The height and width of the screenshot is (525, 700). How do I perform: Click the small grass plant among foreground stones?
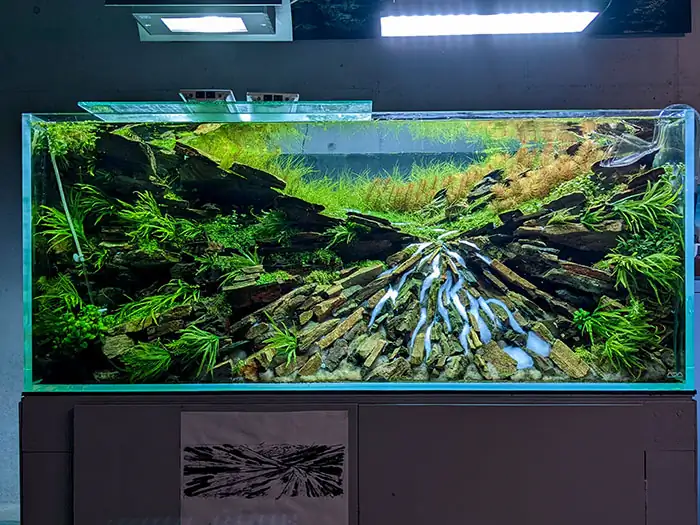pyautogui.click(x=282, y=340)
